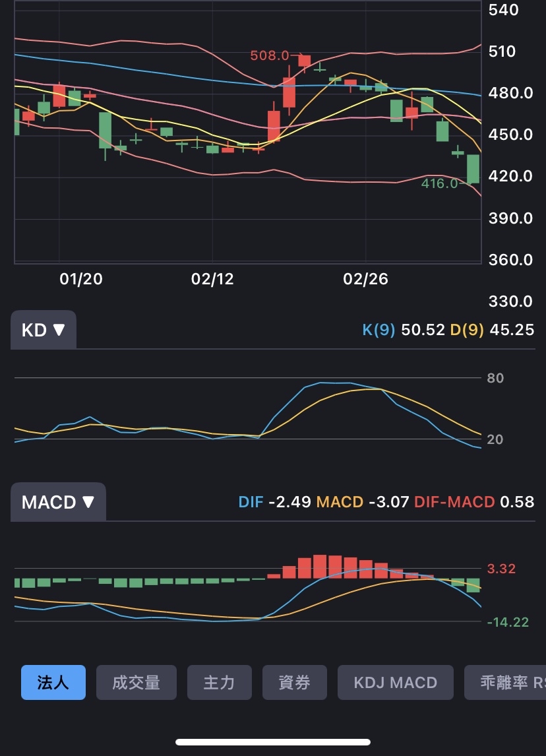This screenshot has height=756, width=546.
Task: Tap the 80 level in KD chart
Action: [495, 378]
